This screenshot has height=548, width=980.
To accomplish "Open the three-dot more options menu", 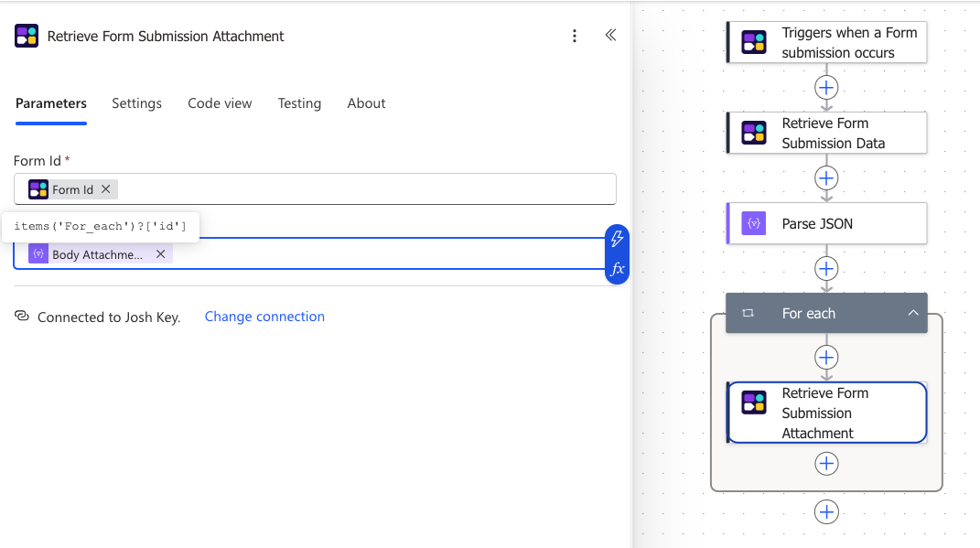I will [575, 36].
